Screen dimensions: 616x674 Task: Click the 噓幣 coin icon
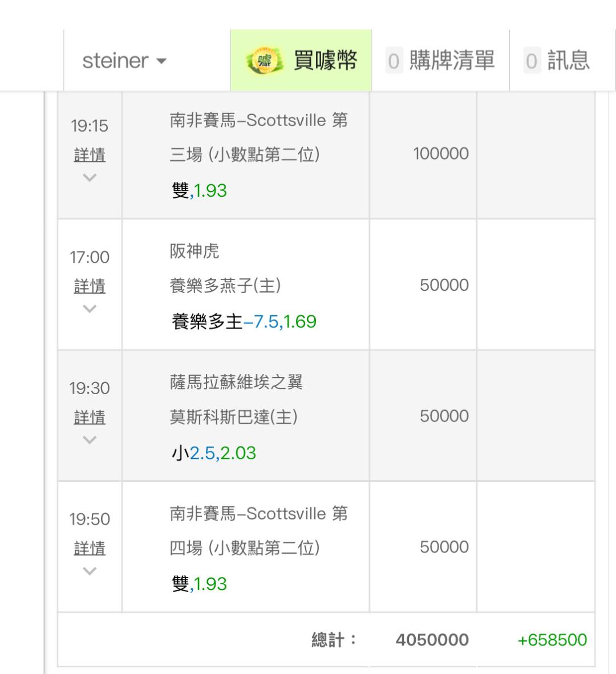[265, 60]
